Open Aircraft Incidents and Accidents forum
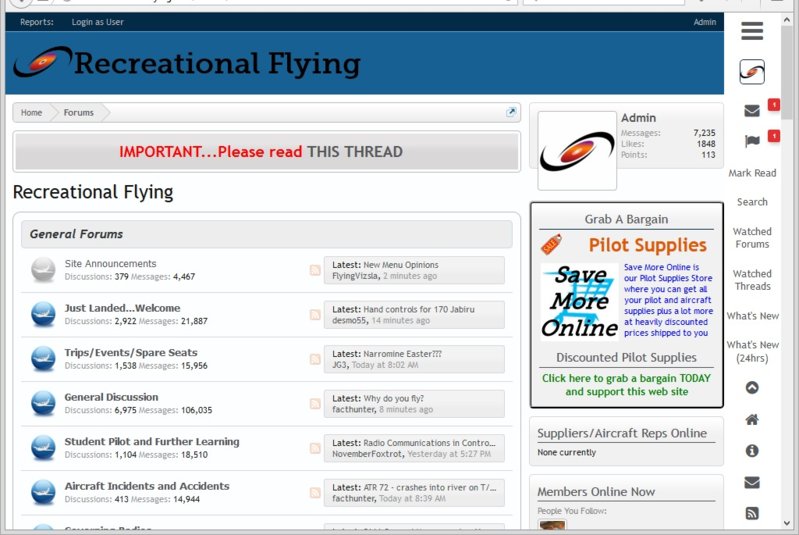The width and height of the screenshot is (799, 535). pyautogui.click(x=147, y=486)
